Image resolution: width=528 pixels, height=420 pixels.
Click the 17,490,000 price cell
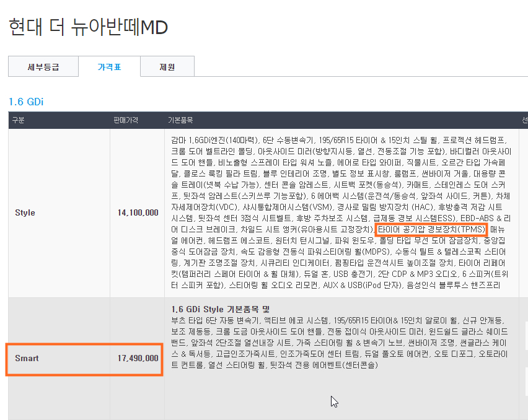[x=138, y=358]
